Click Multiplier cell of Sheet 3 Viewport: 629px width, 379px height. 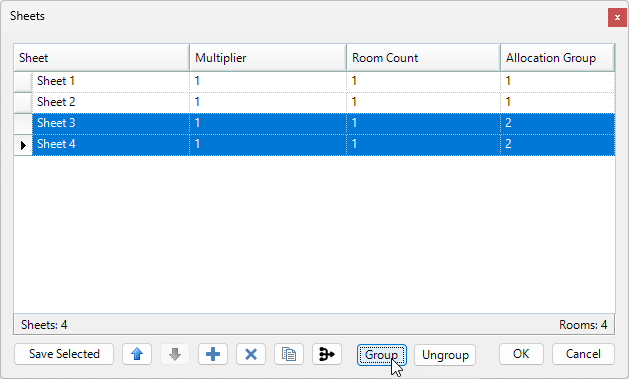point(268,123)
